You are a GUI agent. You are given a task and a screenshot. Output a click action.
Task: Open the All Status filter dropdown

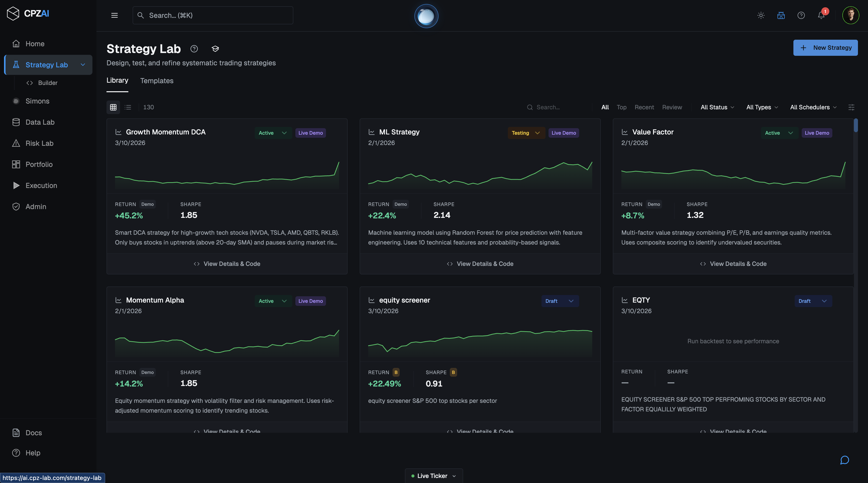click(717, 107)
